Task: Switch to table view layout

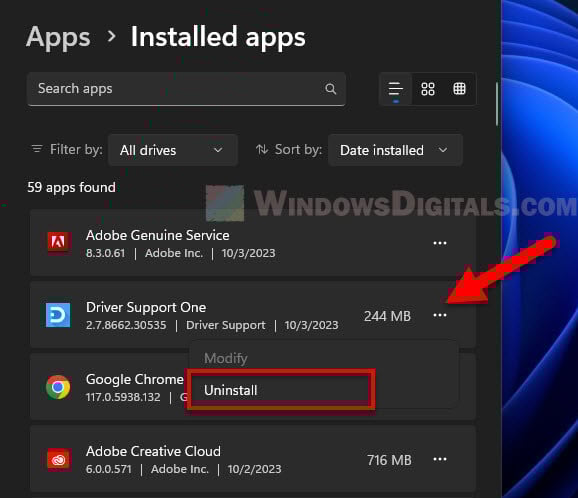Action: pos(459,89)
